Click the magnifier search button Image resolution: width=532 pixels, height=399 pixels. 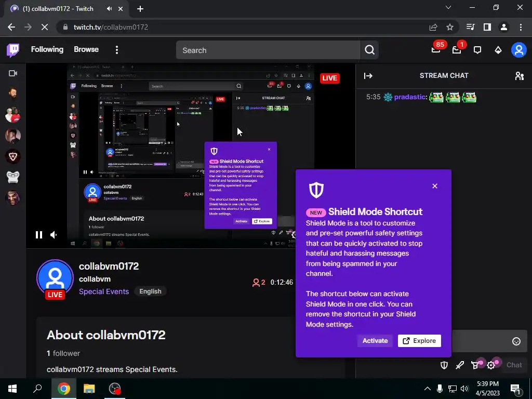[x=369, y=50]
